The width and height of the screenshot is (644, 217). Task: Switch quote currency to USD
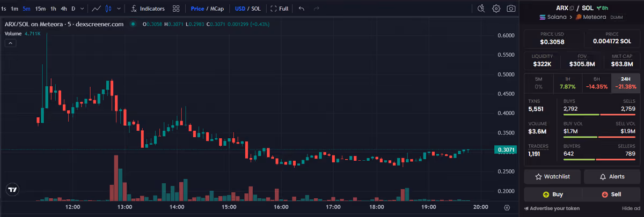click(240, 9)
